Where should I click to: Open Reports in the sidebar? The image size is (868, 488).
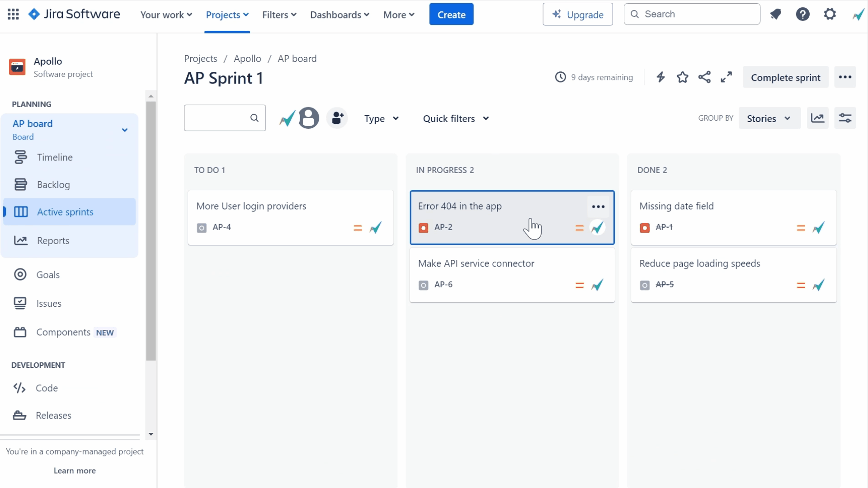click(x=70, y=241)
